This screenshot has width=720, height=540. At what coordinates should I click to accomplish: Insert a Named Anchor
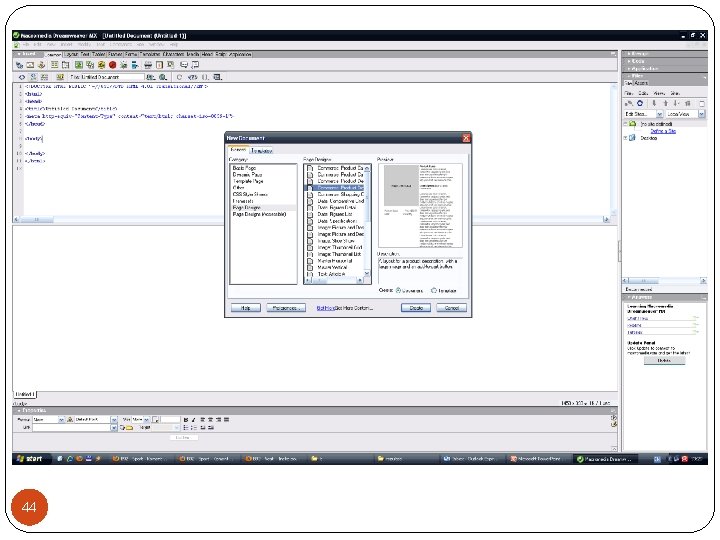[41, 65]
